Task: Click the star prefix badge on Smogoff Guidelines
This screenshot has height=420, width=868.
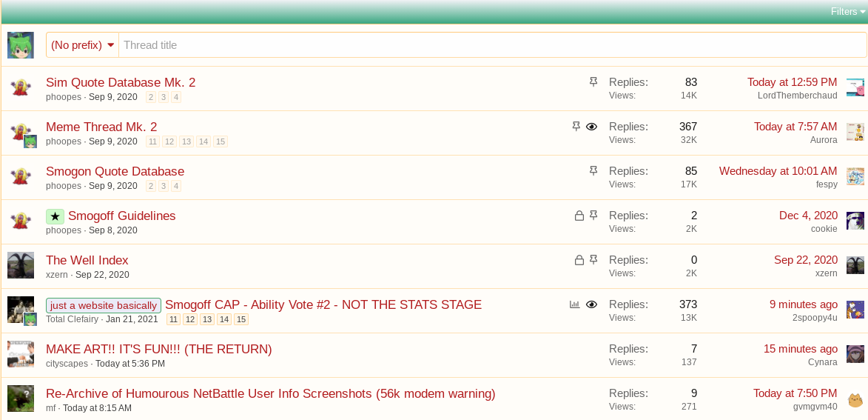Action: click(55, 216)
